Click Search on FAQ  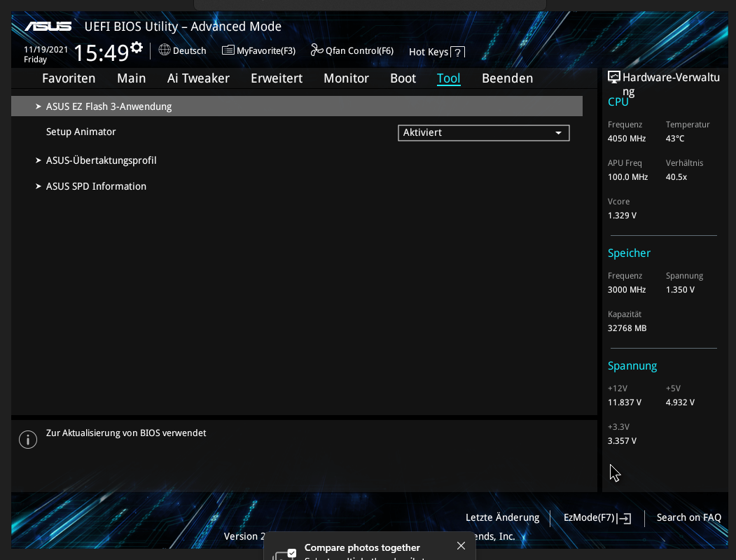point(688,517)
